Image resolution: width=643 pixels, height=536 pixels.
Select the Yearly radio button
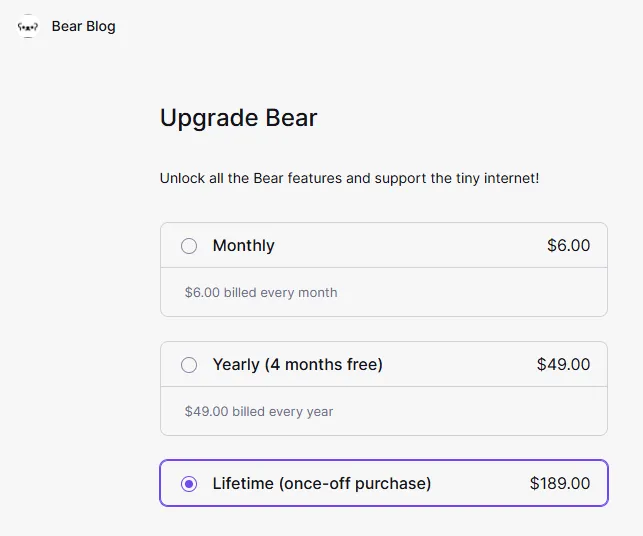click(189, 365)
